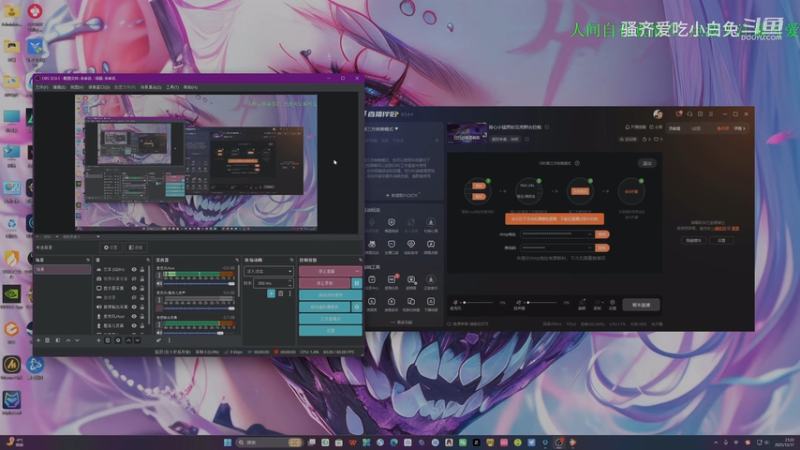Open the headset support icon in the streaming companion
Viewport: 800px width, 450px height.
click(689, 114)
